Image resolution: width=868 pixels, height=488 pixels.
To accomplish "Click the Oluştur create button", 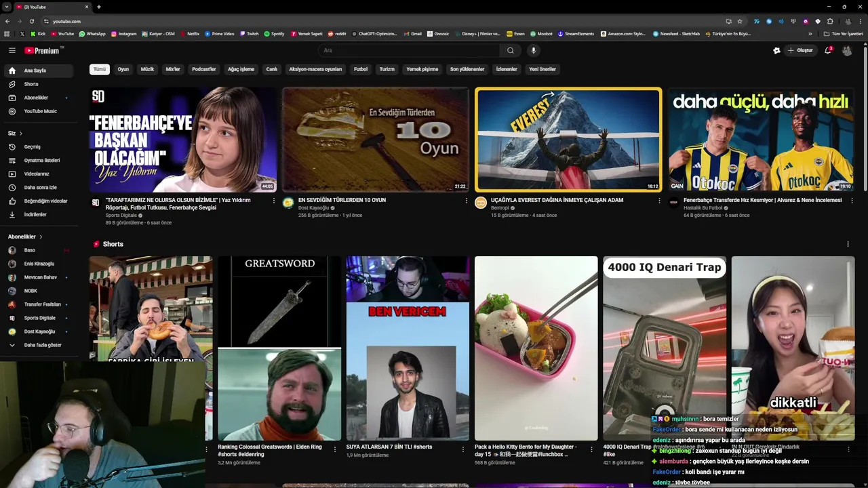I will point(800,50).
